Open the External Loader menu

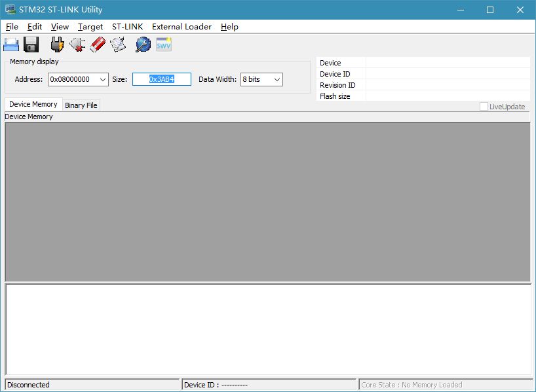(x=182, y=27)
